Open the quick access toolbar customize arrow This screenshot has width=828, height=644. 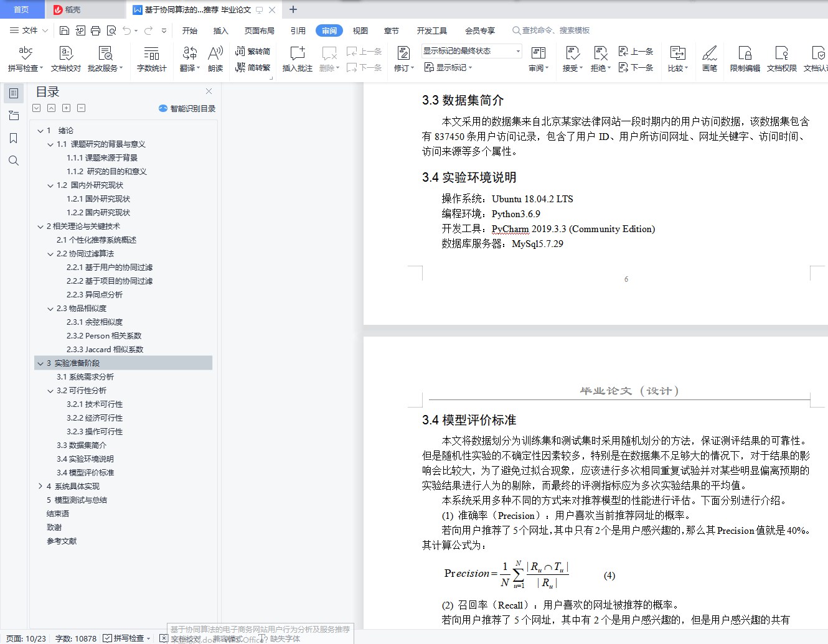pos(164,30)
